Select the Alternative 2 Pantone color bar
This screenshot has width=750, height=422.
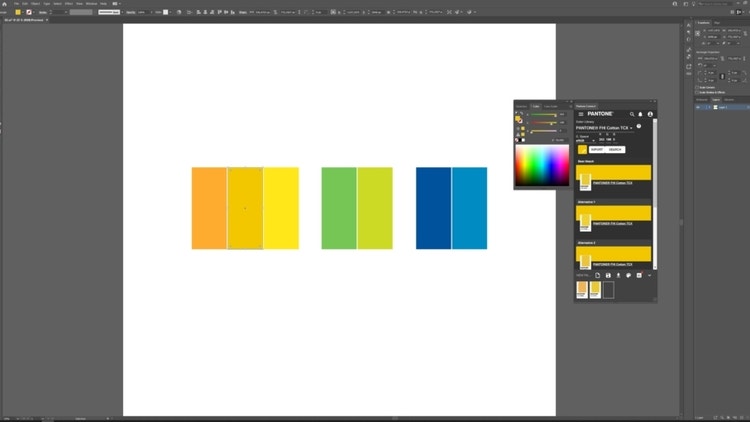[x=613, y=254]
